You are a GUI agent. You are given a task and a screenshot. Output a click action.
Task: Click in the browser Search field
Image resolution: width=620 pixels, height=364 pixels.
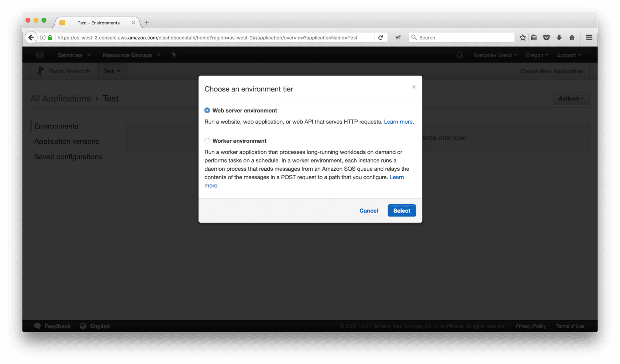pos(461,37)
